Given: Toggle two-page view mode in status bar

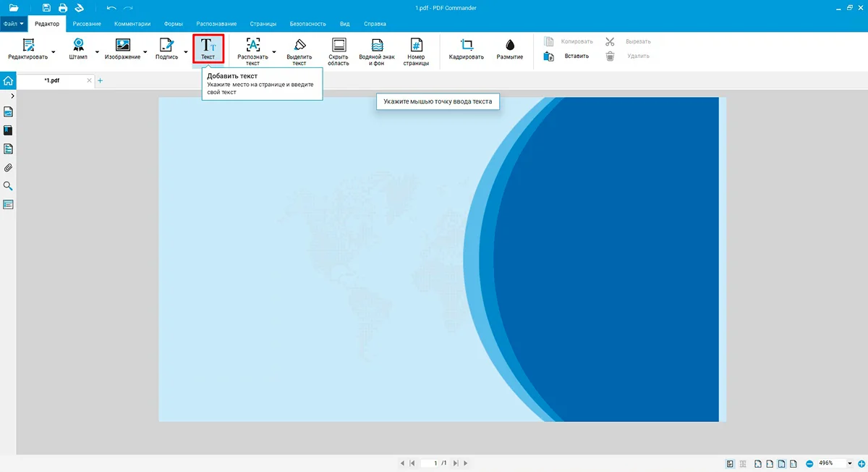Looking at the screenshot, I should coord(743,463).
